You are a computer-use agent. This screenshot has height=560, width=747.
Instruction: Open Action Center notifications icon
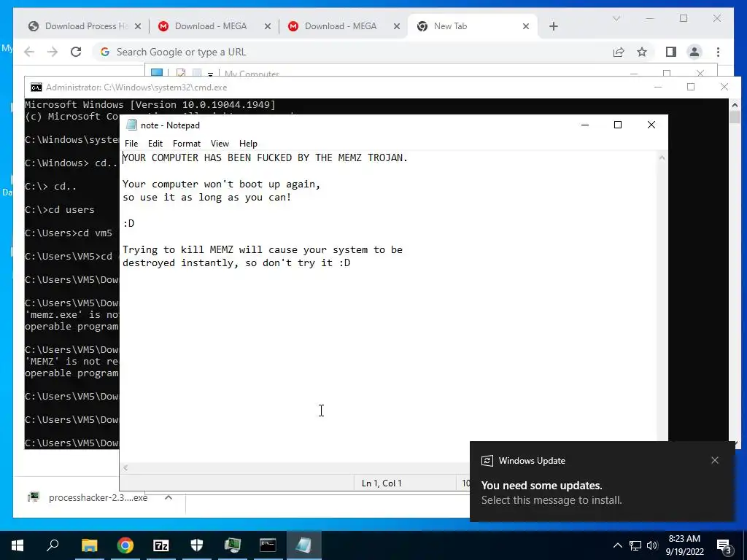(x=724, y=545)
